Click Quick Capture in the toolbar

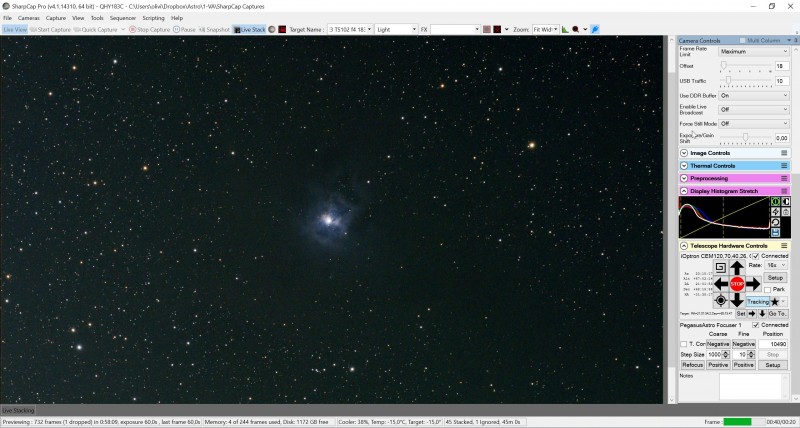95,30
